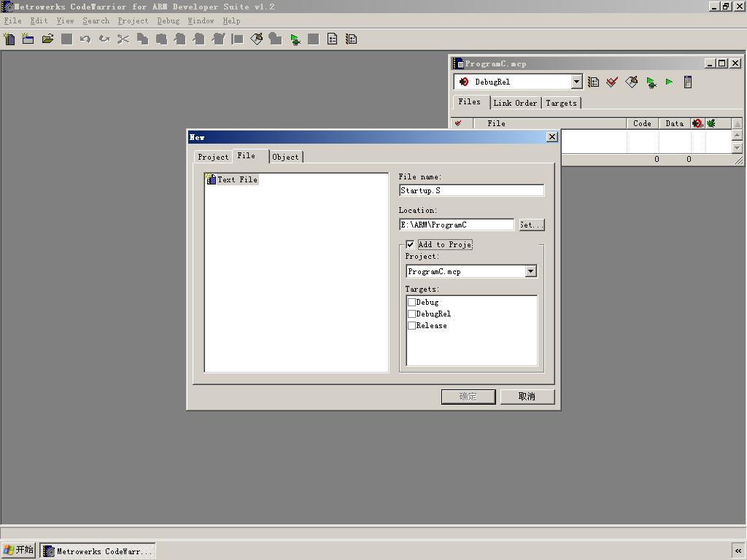Switch to the Link Order tab
Viewport: 747px width, 560px height.
click(515, 103)
